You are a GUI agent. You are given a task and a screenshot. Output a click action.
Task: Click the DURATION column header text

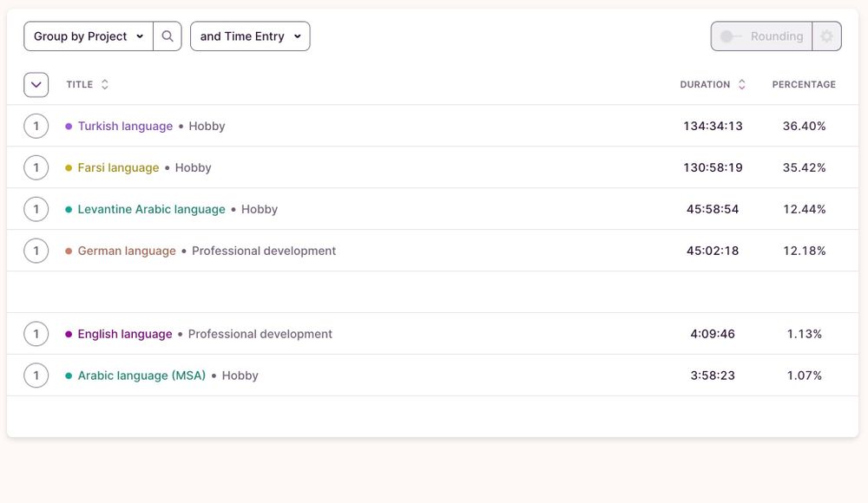click(705, 84)
